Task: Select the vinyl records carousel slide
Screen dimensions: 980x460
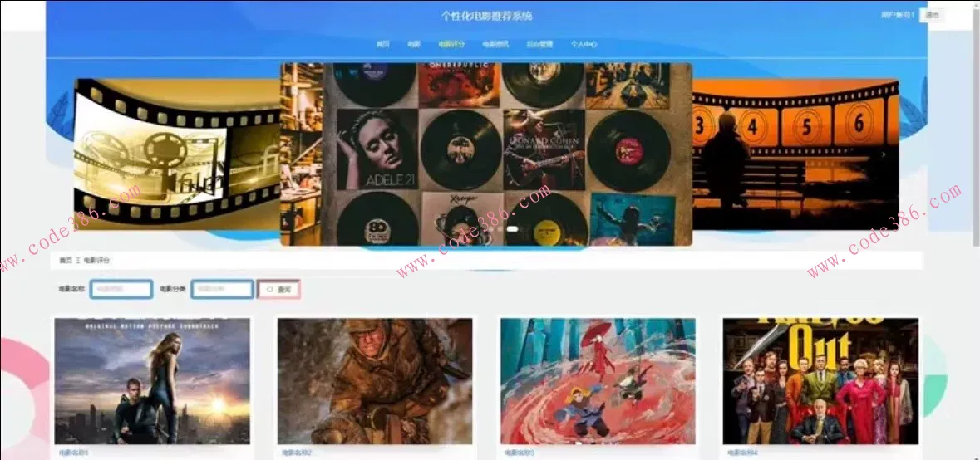Action: coord(485,154)
